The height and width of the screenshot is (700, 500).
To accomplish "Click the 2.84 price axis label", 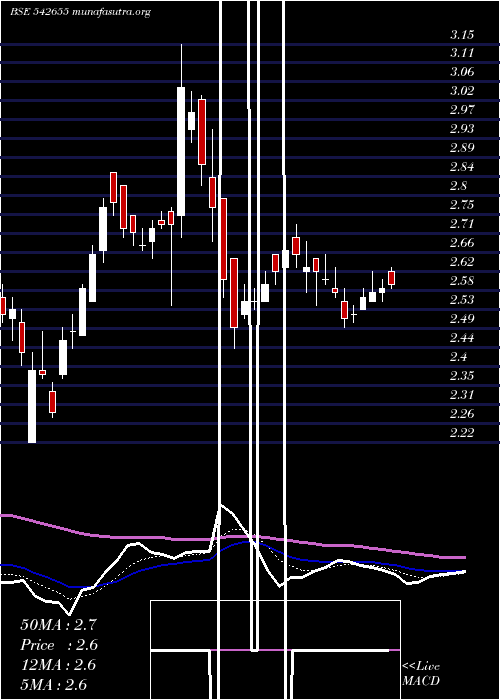I will coord(462,167).
